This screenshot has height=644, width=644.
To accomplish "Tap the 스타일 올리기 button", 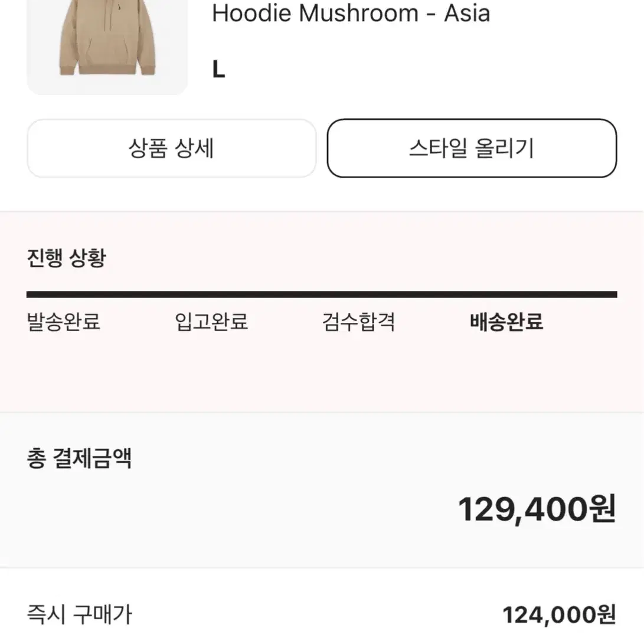I will coord(472,148).
